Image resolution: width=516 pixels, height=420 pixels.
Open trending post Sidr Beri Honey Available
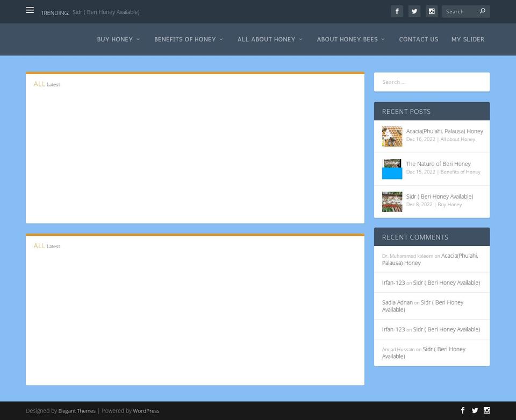pos(106,12)
